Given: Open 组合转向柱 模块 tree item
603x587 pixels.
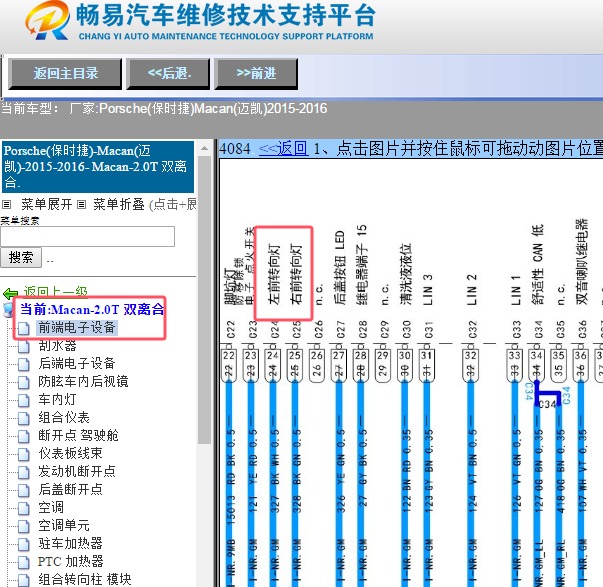Looking at the screenshot, I should click(85, 579).
